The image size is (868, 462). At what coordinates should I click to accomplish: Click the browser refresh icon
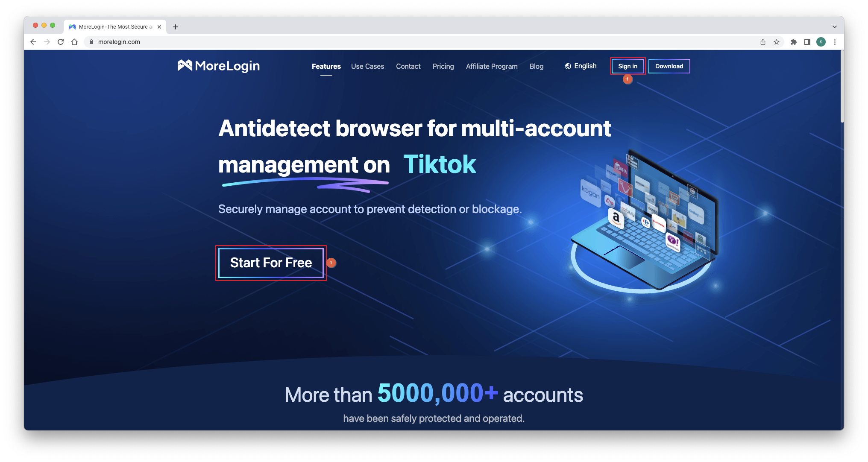click(x=59, y=42)
